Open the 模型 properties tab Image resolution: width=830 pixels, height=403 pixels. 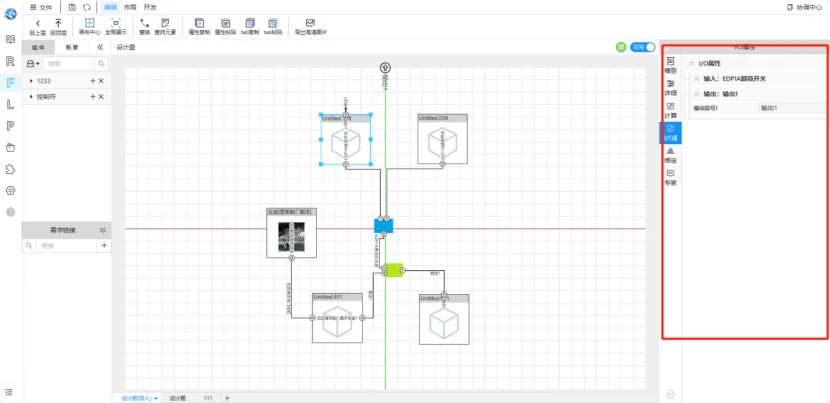click(x=671, y=66)
